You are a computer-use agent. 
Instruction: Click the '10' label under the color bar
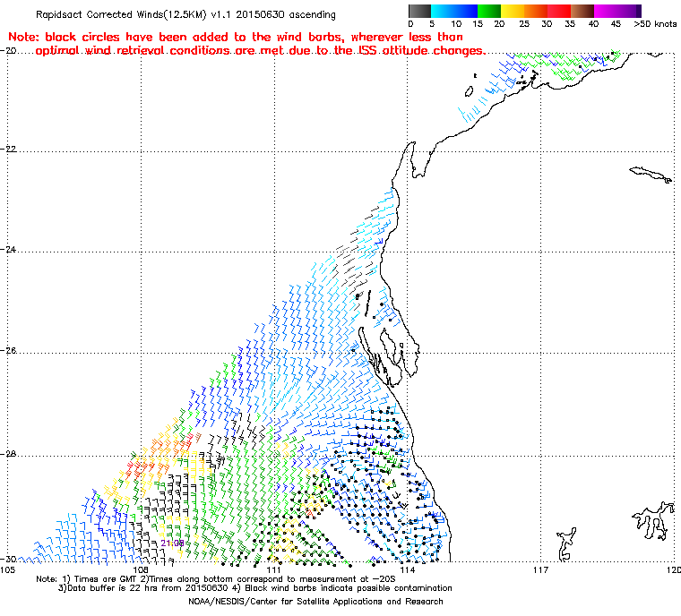(x=456, y=24)
